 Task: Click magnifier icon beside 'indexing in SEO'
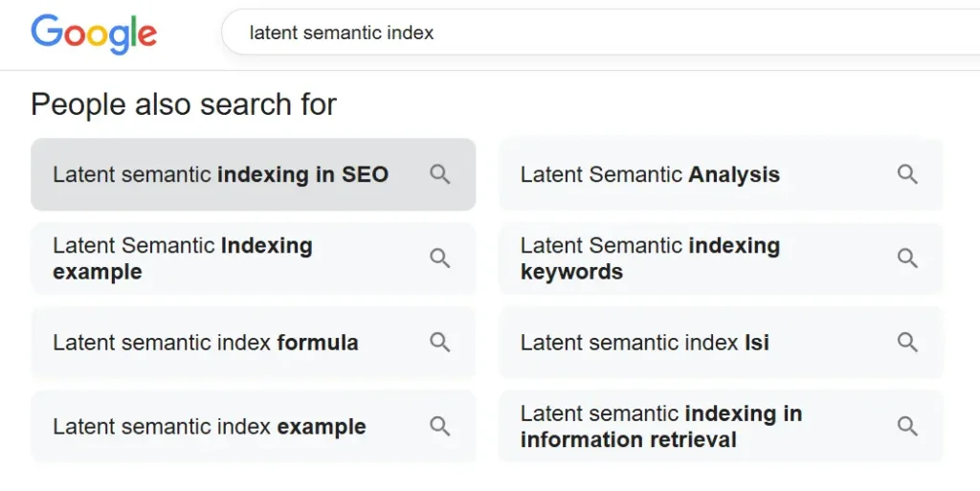(x=440, y=174)
